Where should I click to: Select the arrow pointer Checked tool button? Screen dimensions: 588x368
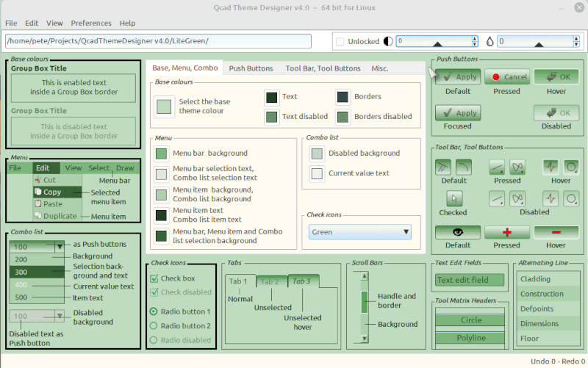[x=453, y=198]
